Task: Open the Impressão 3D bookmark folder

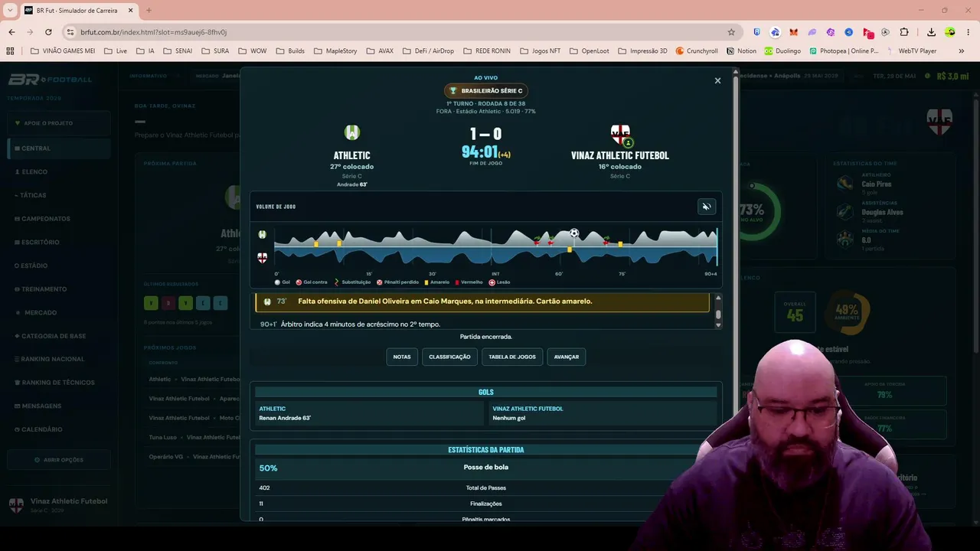Action: pos(642,51)
